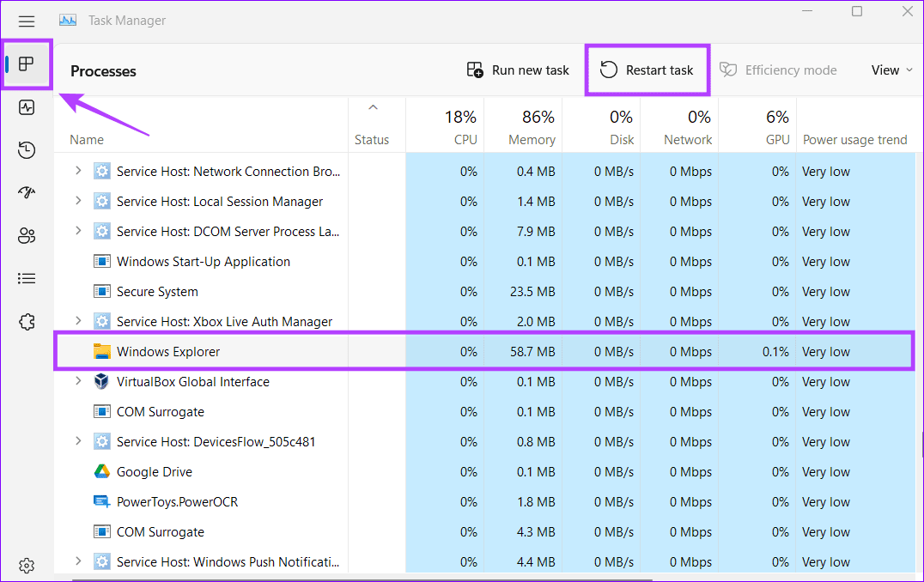Click the 1.8 MB memory cell
Viewport: 924px width, 582px height.
(x=536, y=502)
